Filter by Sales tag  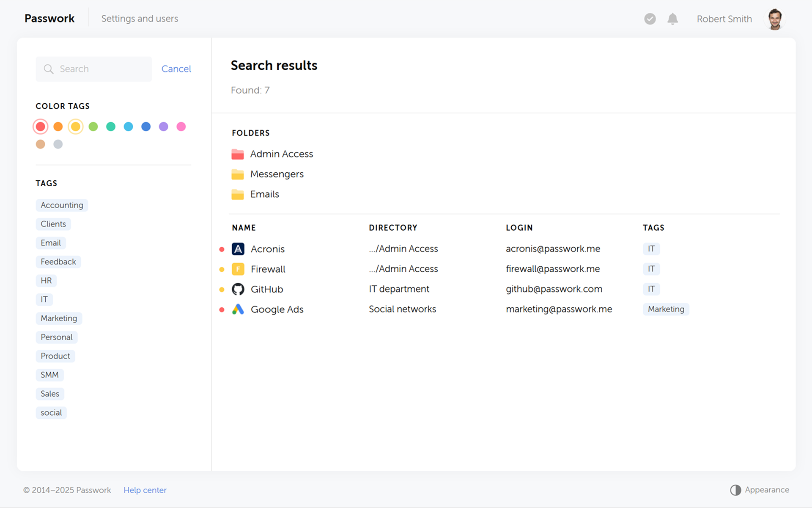click(50, 394)
